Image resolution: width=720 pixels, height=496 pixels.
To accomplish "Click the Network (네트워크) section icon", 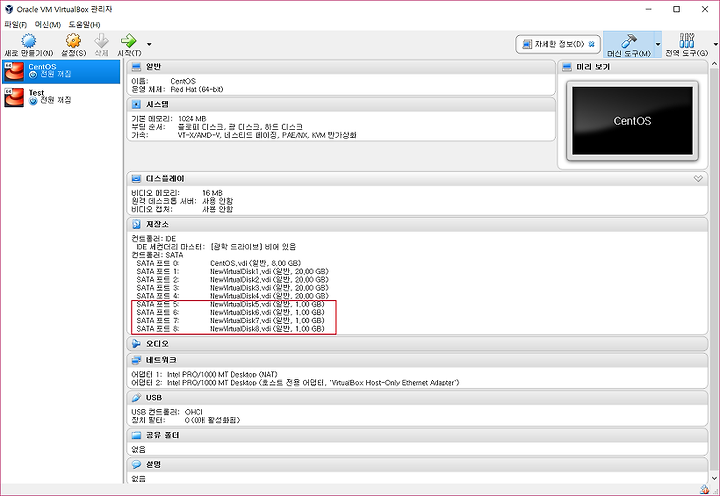I will tap(136, 360).
